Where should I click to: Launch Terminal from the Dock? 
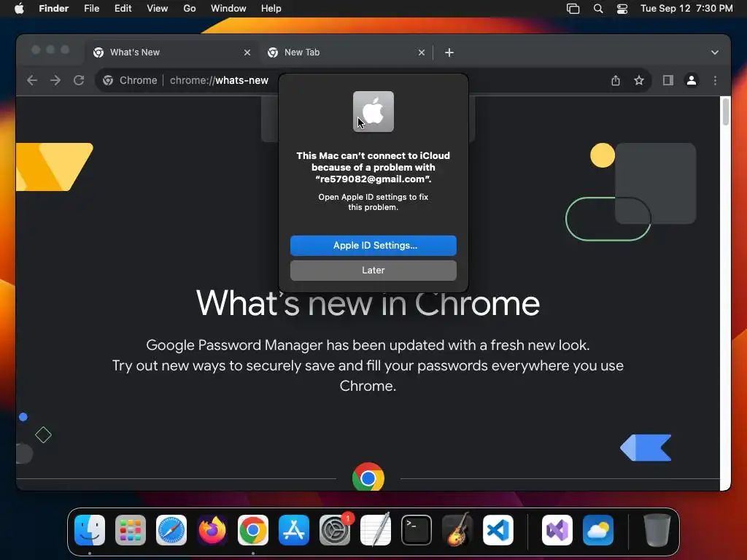pos(417,530)
